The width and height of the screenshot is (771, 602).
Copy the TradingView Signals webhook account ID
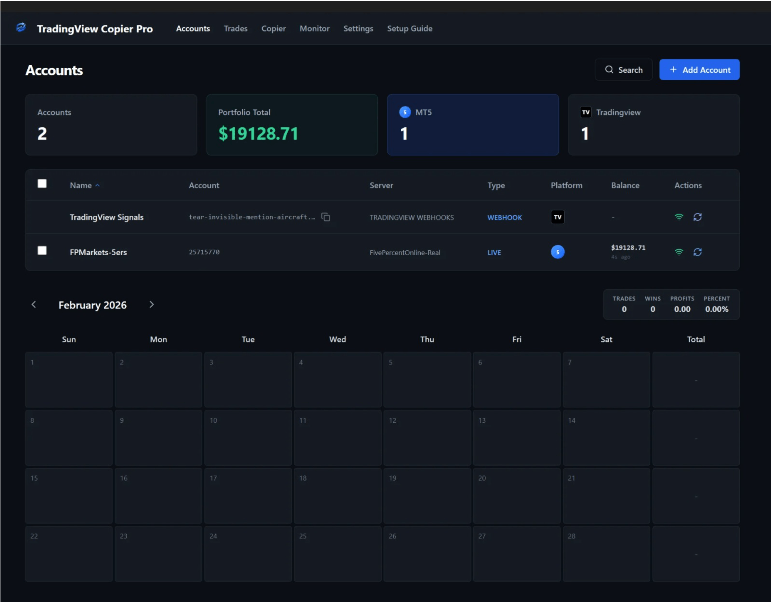[326, 217]
